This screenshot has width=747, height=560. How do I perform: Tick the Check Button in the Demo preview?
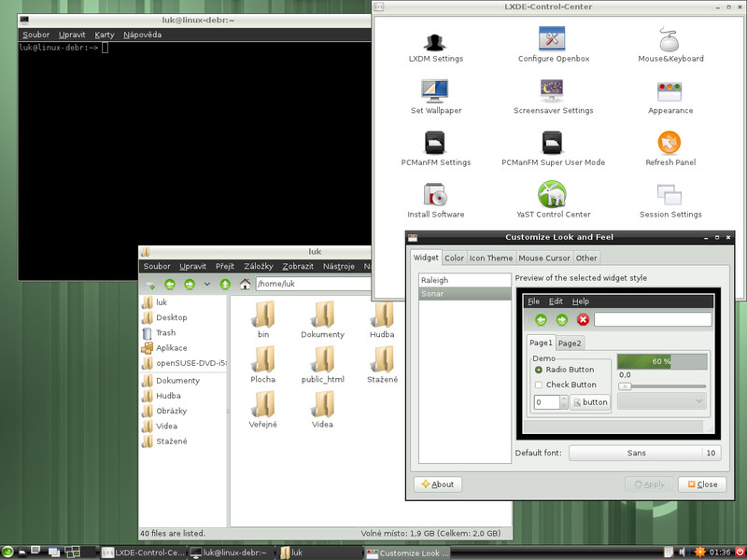566,385
